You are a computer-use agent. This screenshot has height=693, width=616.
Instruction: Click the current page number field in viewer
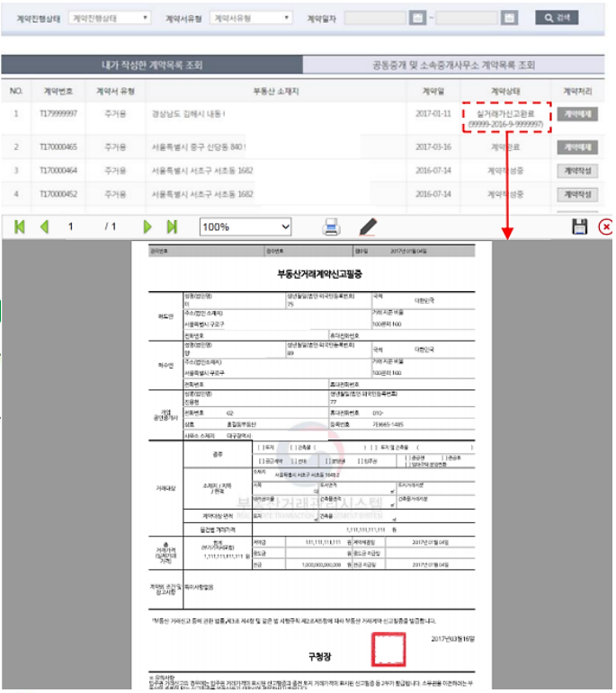71,227
